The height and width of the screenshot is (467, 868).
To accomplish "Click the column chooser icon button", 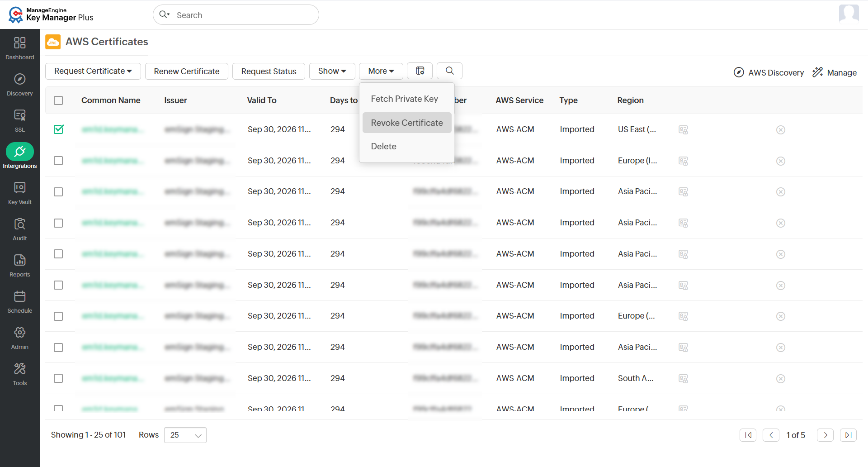I will (x=420, y=71).
